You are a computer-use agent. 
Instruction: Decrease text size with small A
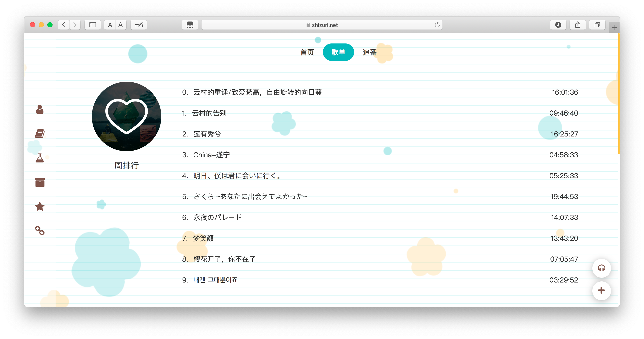110,25
